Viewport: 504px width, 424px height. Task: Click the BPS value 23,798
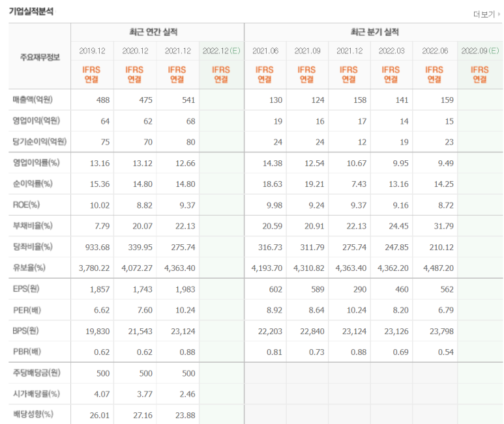(441, 332)
